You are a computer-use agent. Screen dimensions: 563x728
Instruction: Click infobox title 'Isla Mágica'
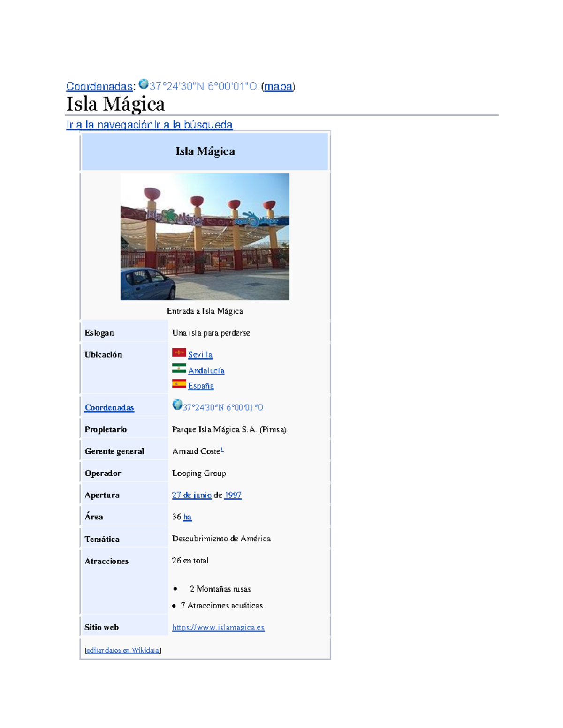tap(205, 151)
